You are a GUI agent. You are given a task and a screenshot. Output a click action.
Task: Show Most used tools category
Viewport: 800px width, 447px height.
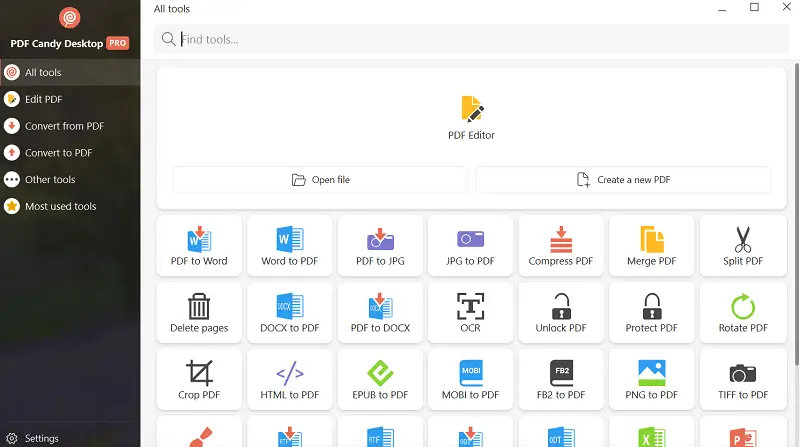[x=70, y=206]
